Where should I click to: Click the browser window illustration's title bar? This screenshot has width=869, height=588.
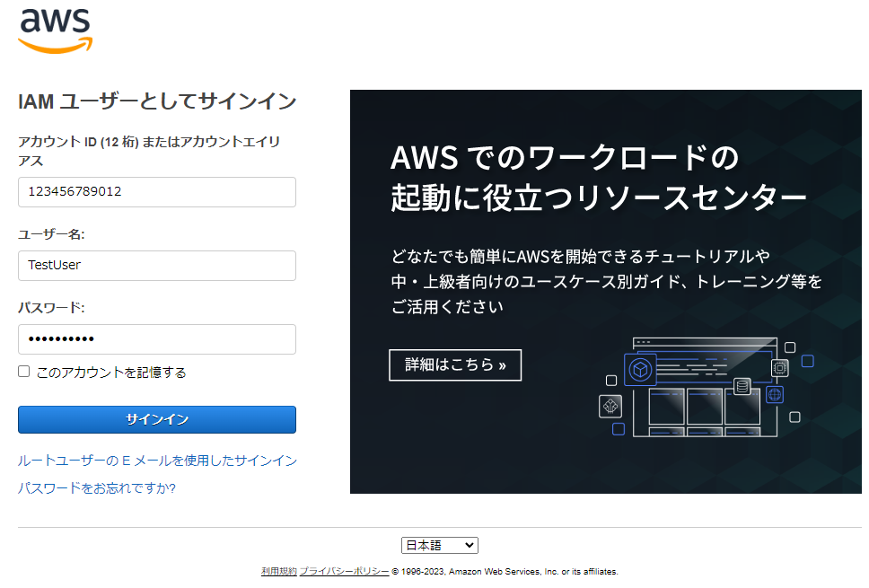point(705,343)
